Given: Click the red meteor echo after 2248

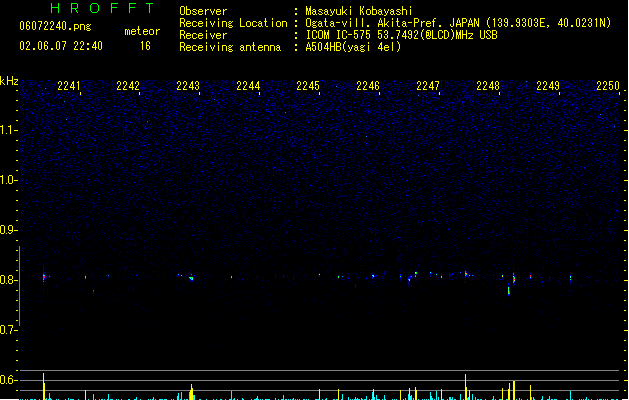Looking at the screenshot, I should click(x=513, y=279).
